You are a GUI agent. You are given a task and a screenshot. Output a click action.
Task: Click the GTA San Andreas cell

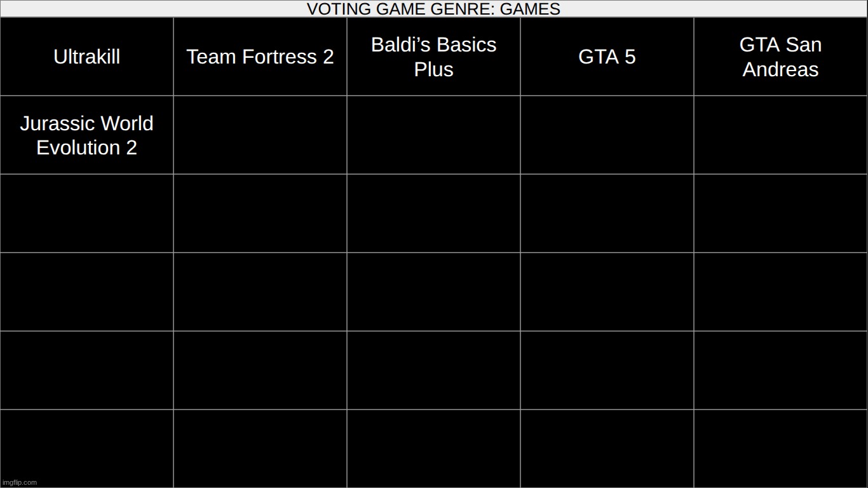click(780, 57)
